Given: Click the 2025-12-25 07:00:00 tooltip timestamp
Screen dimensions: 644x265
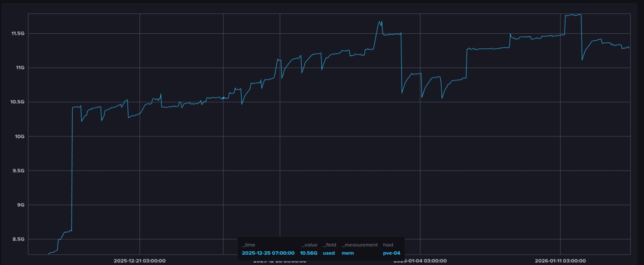Looking at the screenshot, I should point(268,253).
